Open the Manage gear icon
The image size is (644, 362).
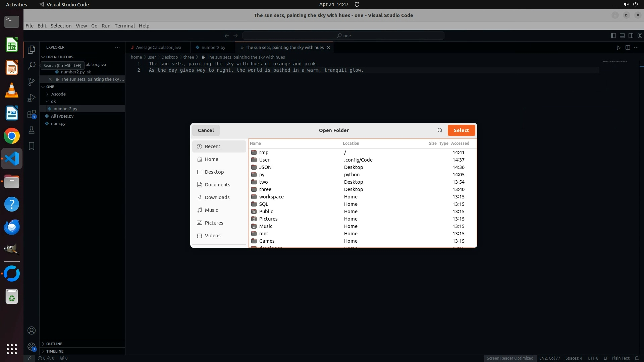[32, 347]
